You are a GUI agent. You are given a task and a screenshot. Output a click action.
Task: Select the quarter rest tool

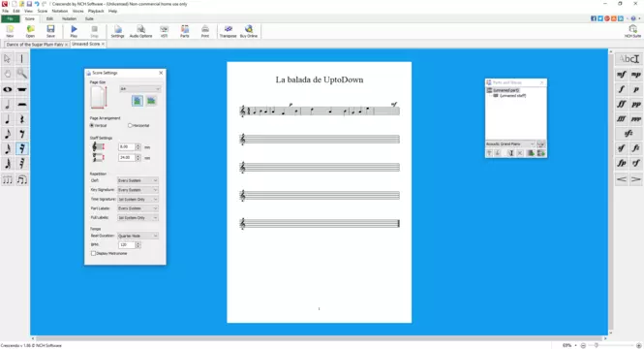click(21, 119)
